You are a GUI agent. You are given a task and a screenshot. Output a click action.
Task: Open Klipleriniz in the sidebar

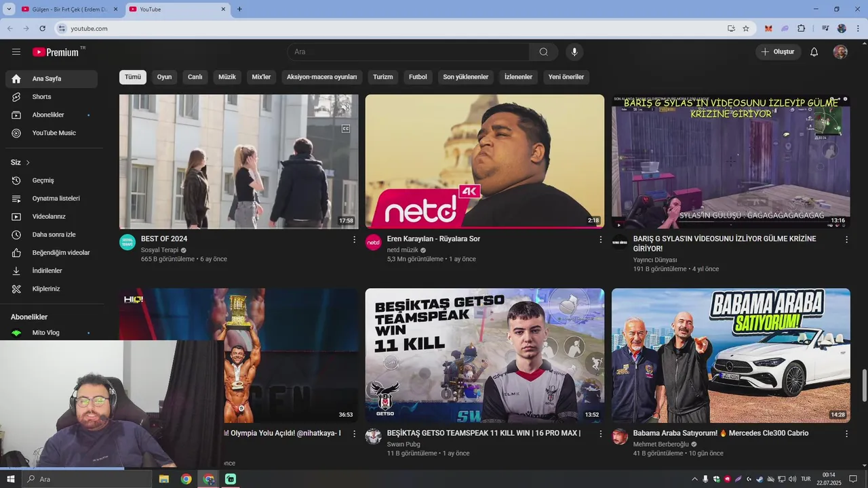click(52, 289)
